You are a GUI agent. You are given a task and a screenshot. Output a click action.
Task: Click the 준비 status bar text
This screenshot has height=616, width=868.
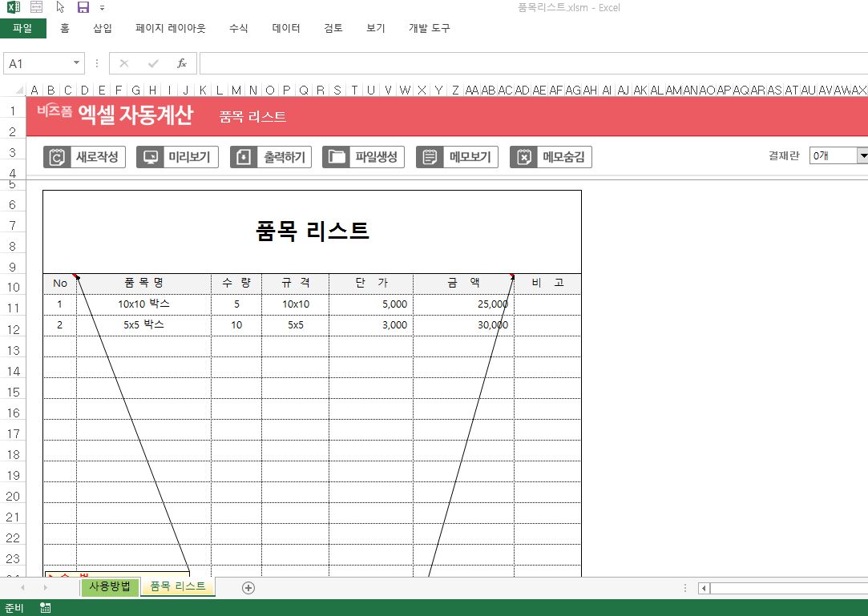point(14,608)
